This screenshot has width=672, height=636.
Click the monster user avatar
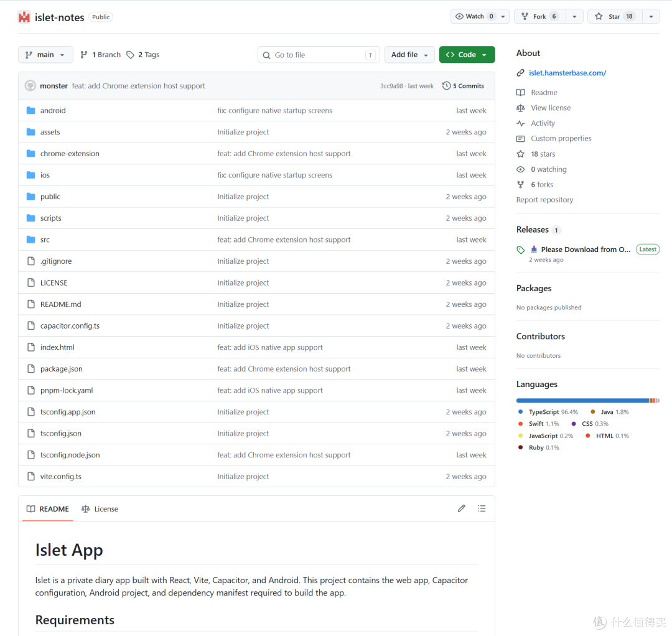(x=30, y=86)
